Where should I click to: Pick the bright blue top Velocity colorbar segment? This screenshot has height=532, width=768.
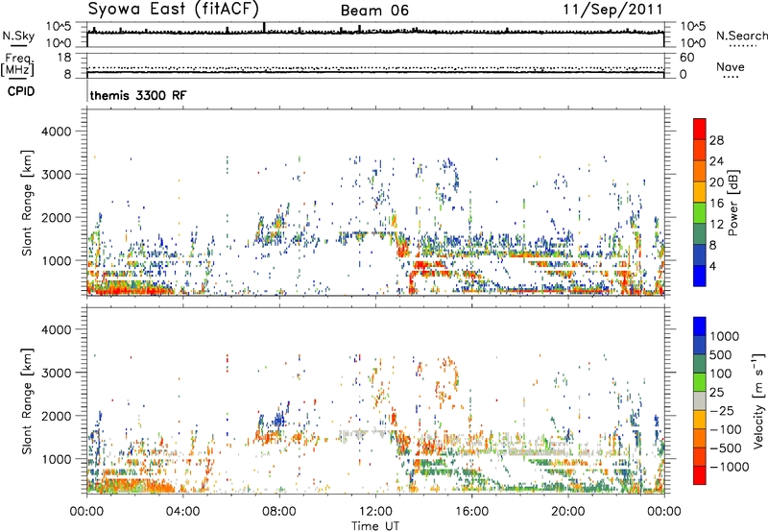tap(700, 326)
